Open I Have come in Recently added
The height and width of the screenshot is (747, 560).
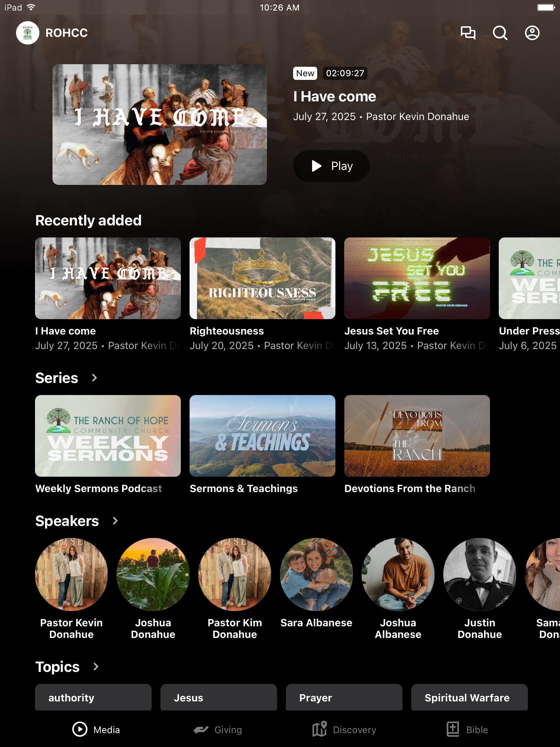pos(108,278)
